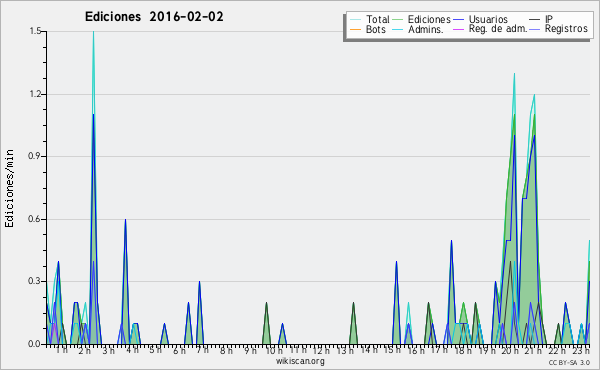Click the 'CC BY-SA 3.0' license text
600x370 pixels.
569,362
